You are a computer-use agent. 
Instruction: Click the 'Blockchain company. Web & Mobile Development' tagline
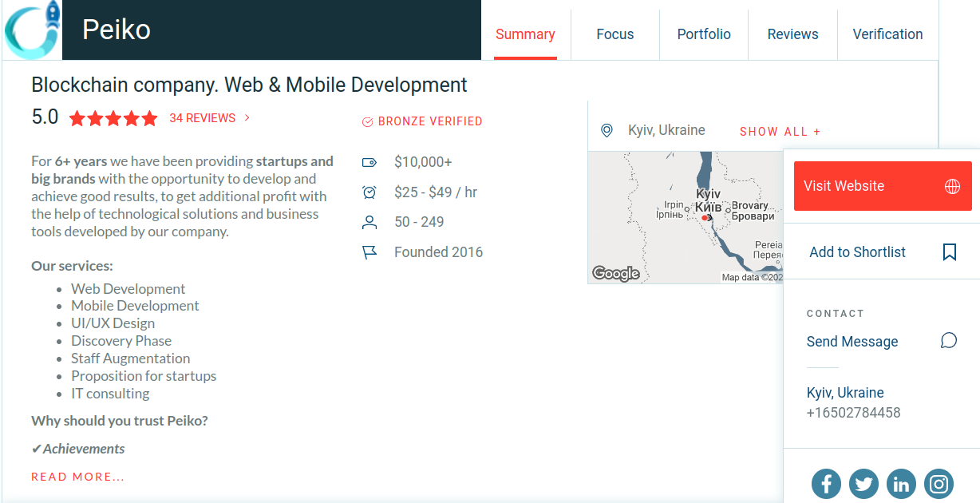tap(249, 85)
